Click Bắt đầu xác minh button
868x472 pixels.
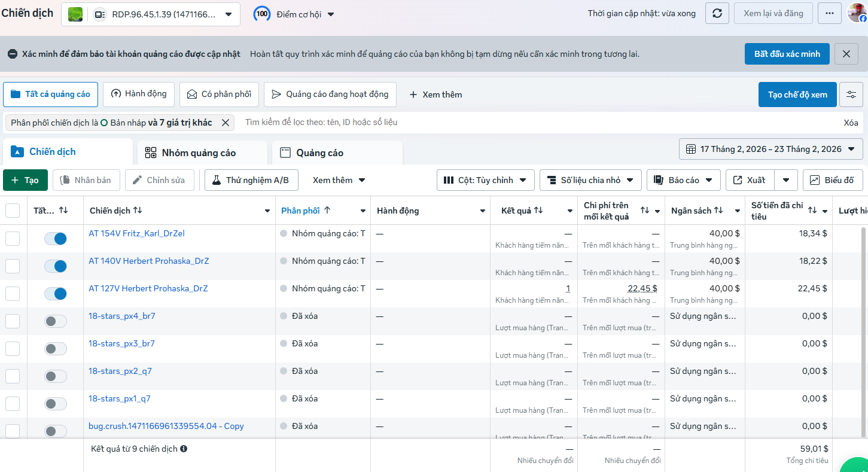(787, 54)
